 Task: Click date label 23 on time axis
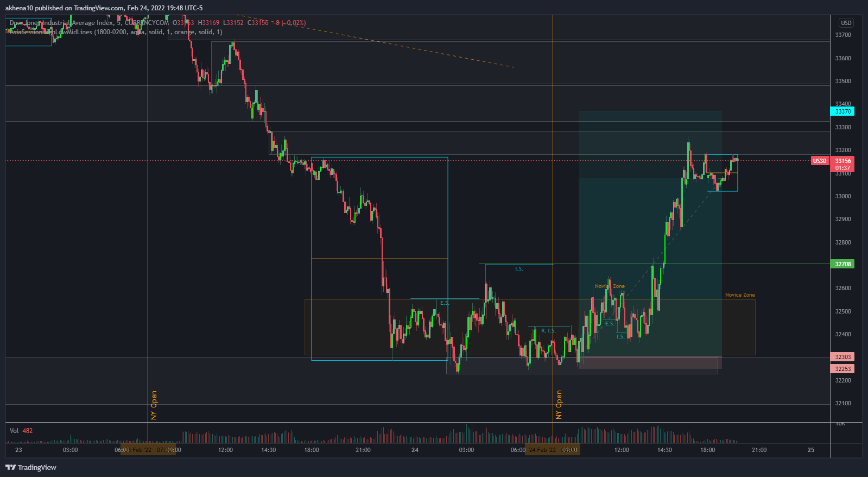18,450
